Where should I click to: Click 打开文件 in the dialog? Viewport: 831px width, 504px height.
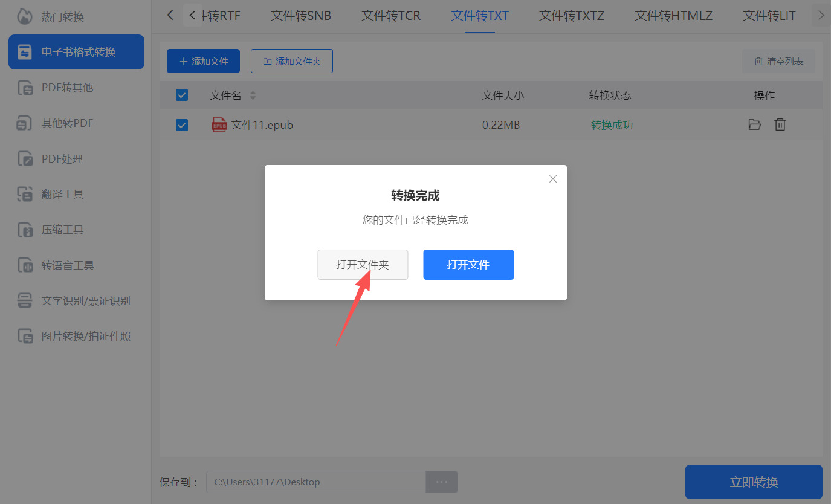pos(468,265)
